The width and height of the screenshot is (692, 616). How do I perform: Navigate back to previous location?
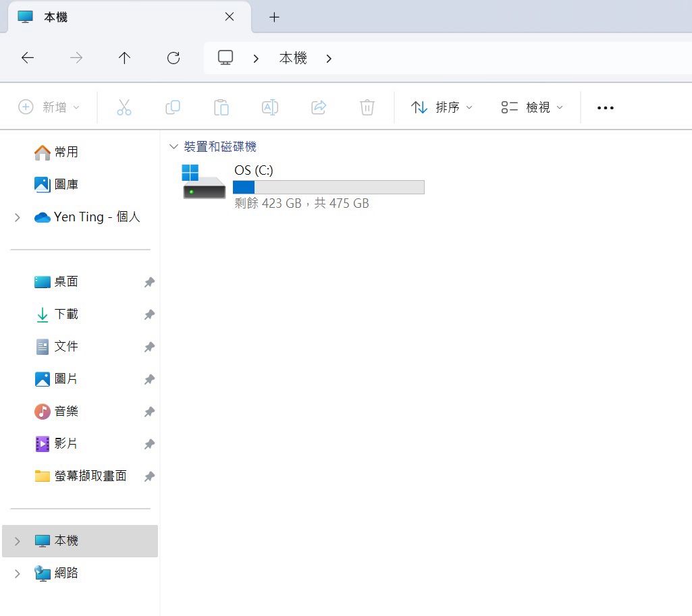click(28, 58)
